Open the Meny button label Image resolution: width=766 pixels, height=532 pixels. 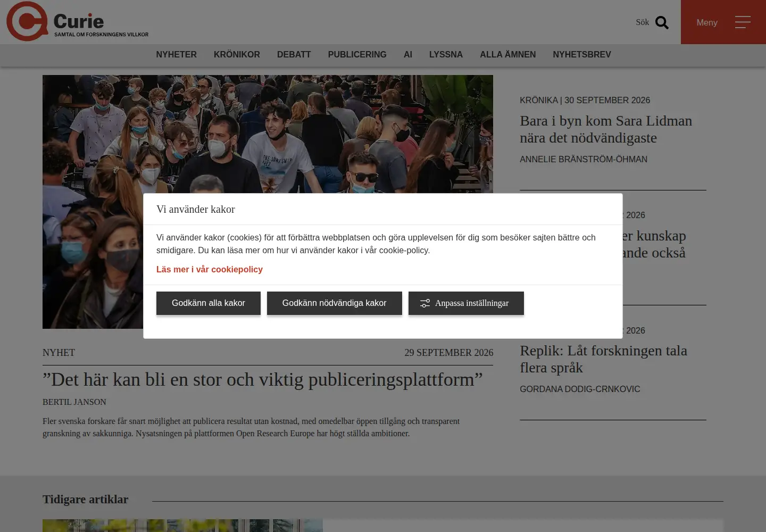707,22
